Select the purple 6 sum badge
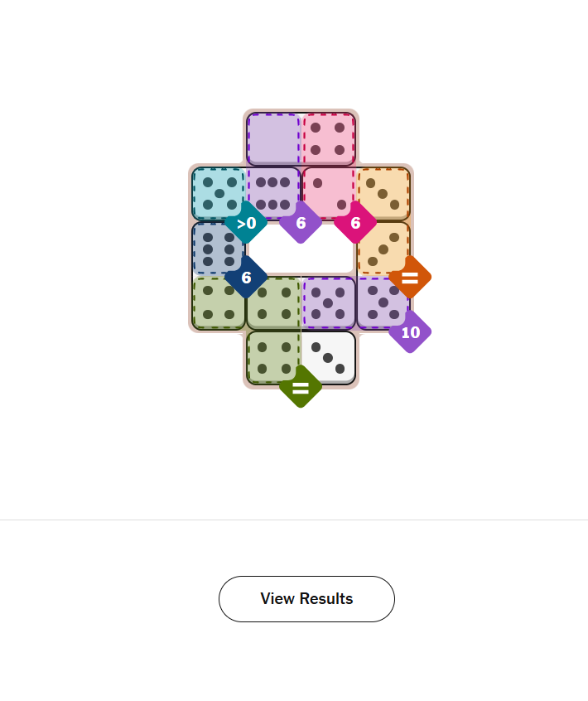Screen dimensions: 588x701 301,222
